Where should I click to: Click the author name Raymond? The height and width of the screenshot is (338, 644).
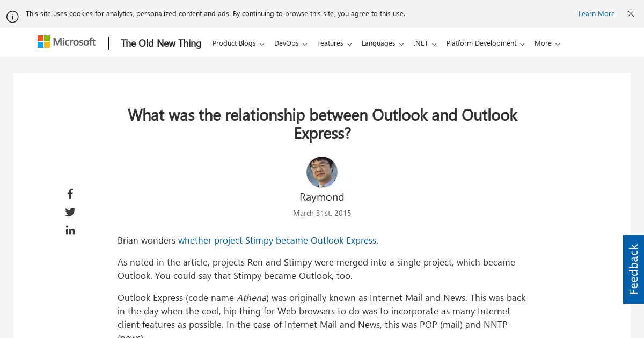click(x=322, y=197)
